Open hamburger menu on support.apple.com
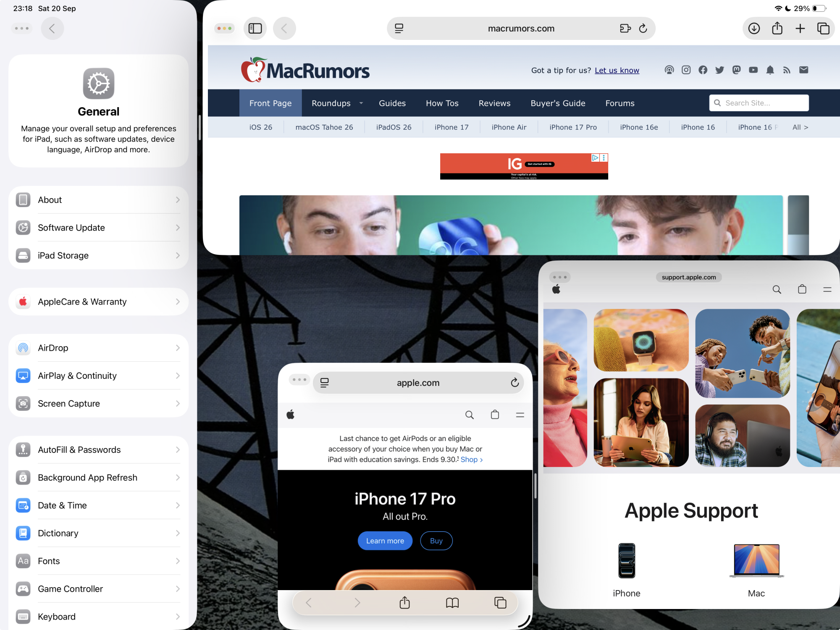The width and height of the screenshot is (840, 630). tap(827, 289)
